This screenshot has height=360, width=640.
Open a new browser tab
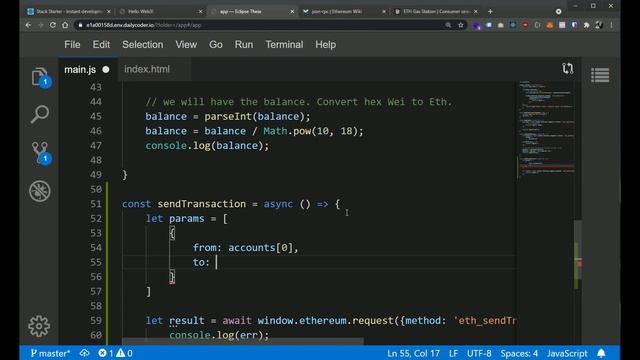(490, 11)
